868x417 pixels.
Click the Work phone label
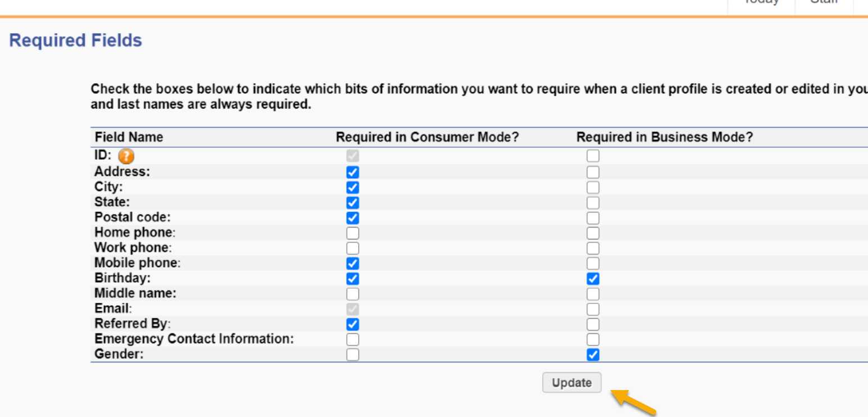click(x=133, y=247)
